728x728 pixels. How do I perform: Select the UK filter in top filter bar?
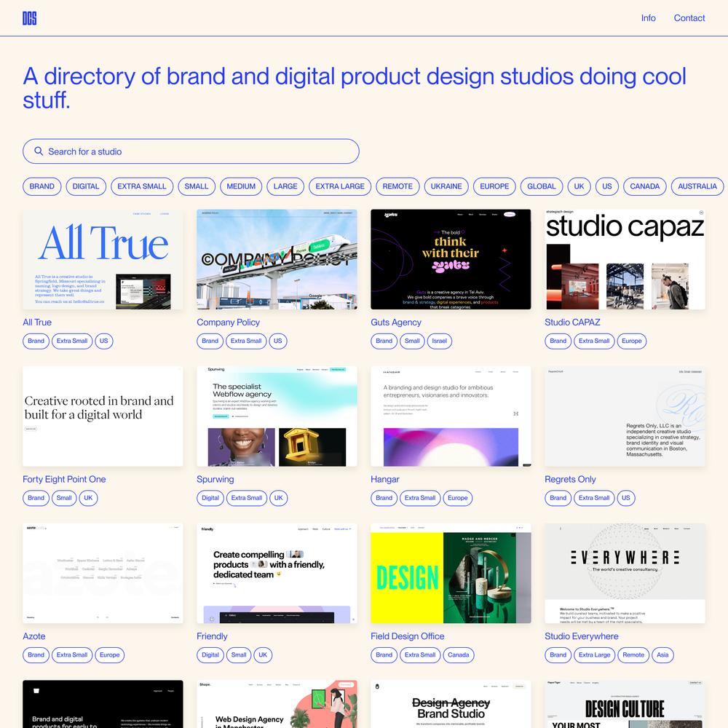[x=579, y=186]
